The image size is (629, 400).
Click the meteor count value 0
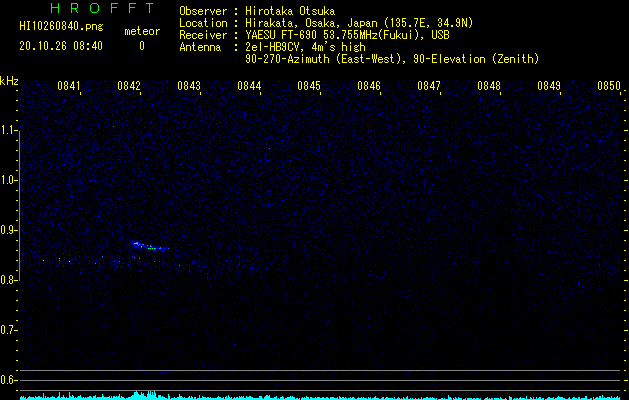coord(142,46)
